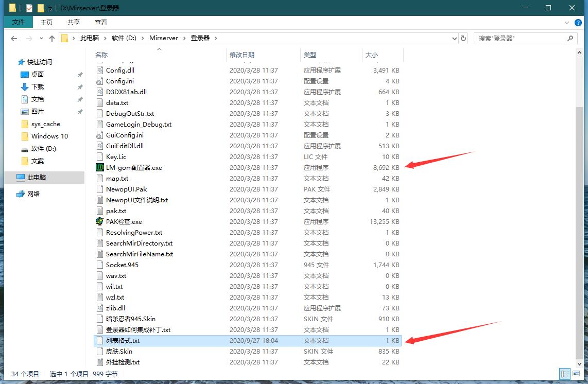The image size is (588, 384).
Task: Open the 文件 menu
Action: point(19,22)
